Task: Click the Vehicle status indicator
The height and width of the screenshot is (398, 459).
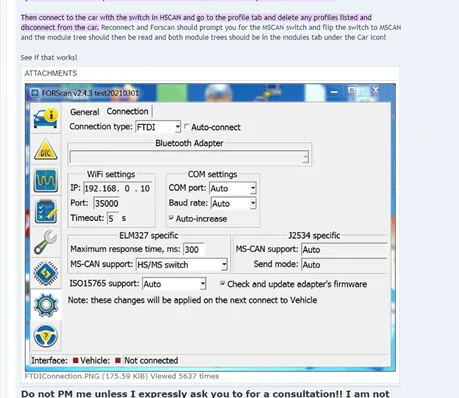Action: point(118,360)
